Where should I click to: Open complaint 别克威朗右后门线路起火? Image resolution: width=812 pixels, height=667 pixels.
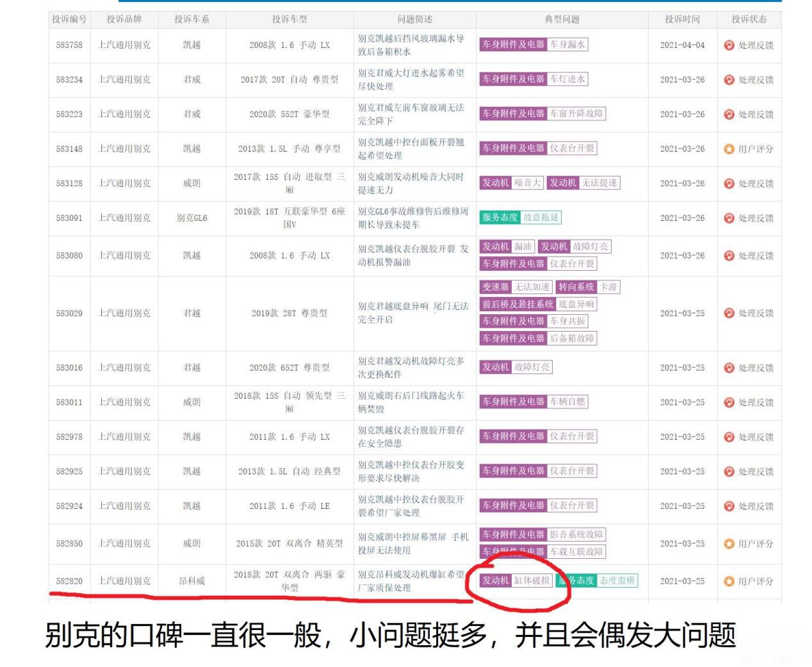point(411,402)
